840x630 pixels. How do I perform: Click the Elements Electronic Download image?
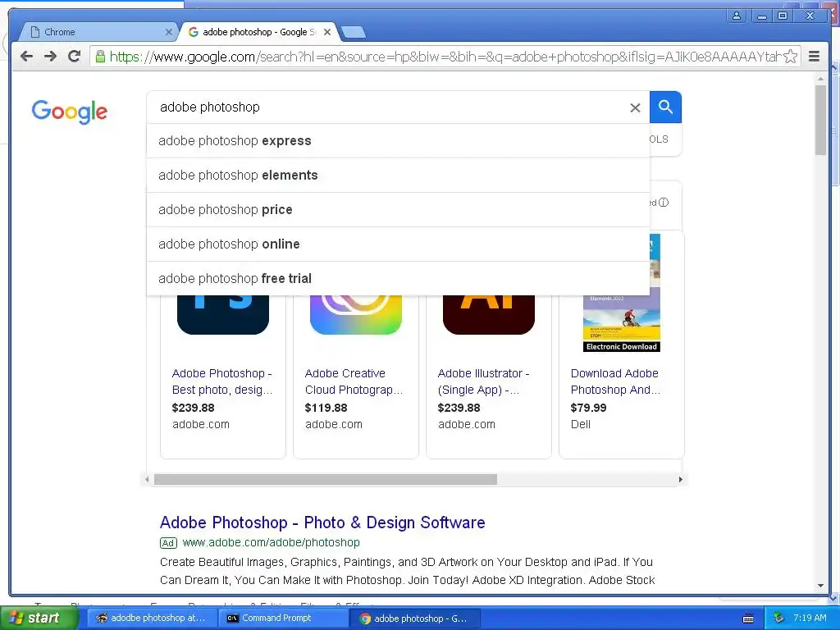(622, 323)
